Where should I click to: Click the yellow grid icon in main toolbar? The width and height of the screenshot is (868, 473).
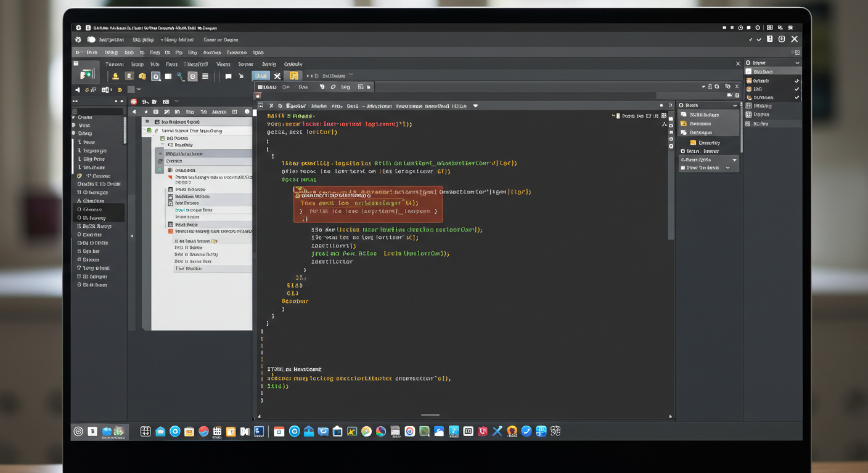pos(294,76)
